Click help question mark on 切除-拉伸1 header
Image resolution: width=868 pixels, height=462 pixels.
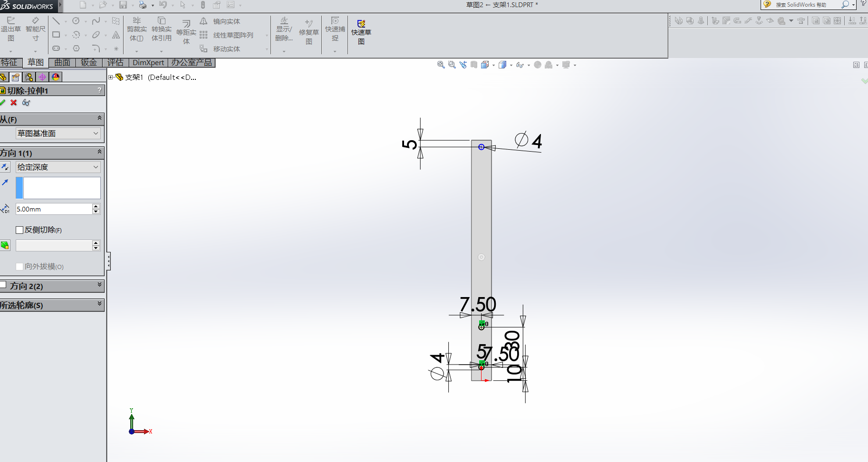[x=99, y=90]
